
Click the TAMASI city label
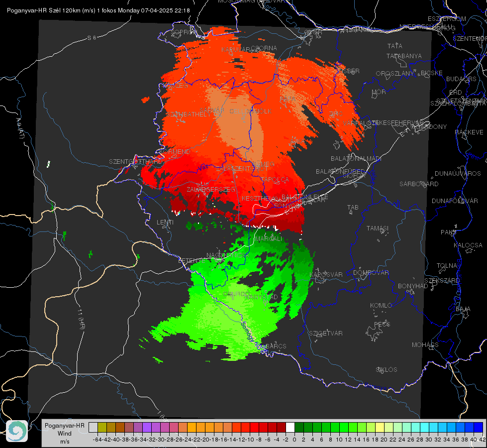[378, 228]
